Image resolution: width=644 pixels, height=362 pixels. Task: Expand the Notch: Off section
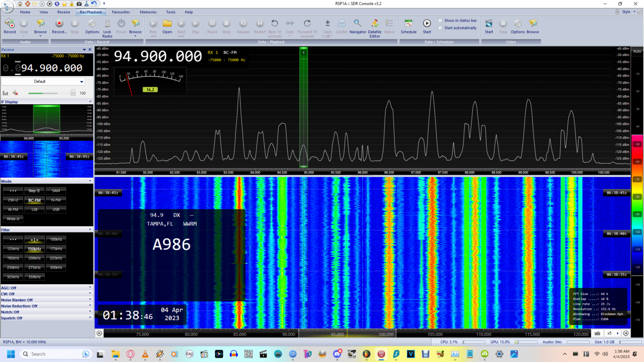47,312
